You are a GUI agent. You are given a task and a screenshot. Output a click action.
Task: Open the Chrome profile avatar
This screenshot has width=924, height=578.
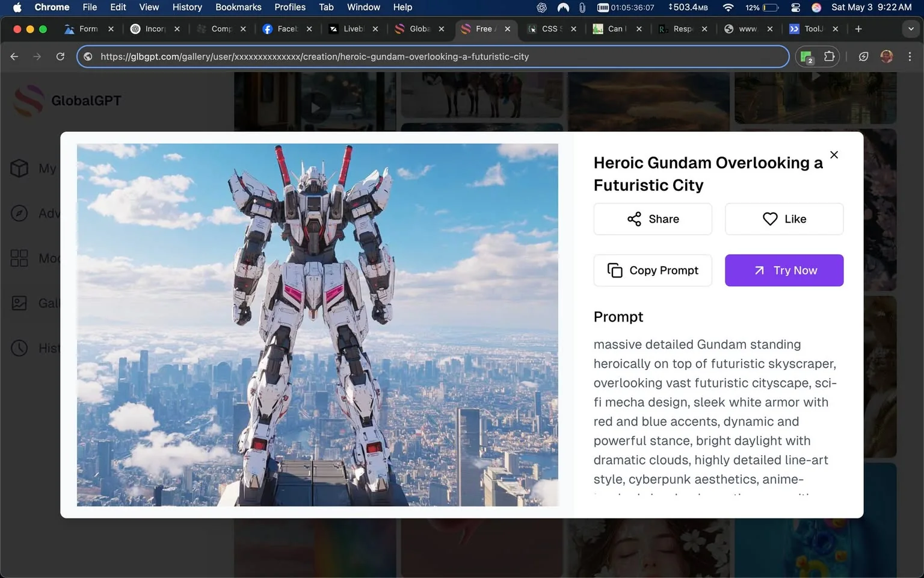point(886,57)
